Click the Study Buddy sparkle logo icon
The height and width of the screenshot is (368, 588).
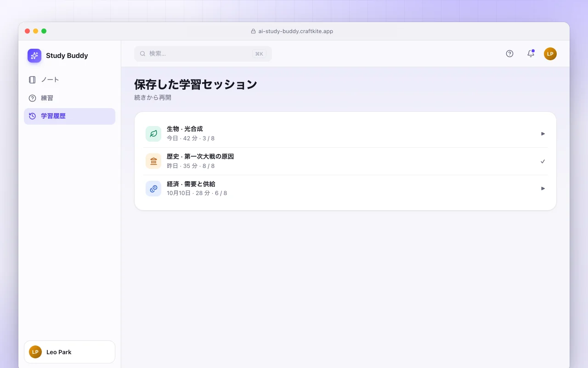[34, 56]
